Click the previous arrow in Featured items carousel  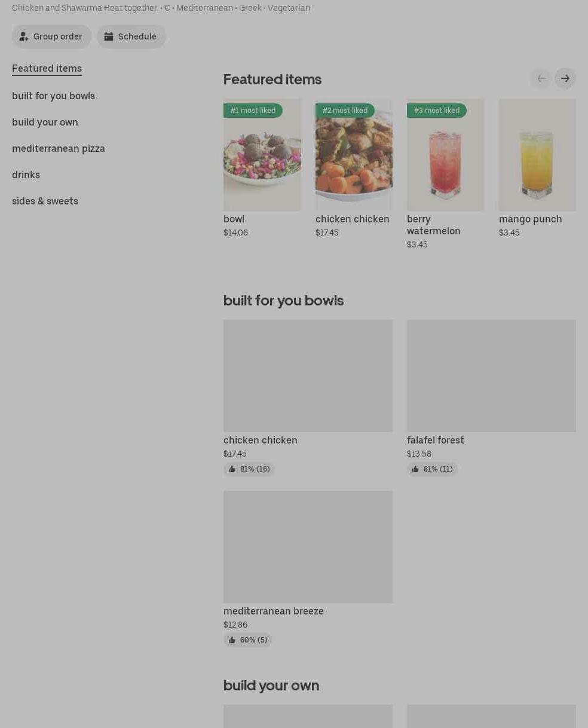pos(541,78)
